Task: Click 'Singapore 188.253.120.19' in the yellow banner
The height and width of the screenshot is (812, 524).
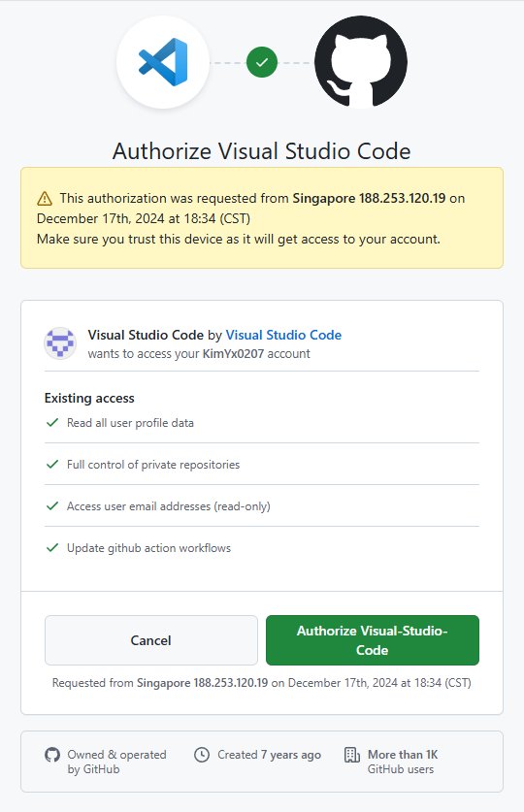Action: (x=369, y=198)
